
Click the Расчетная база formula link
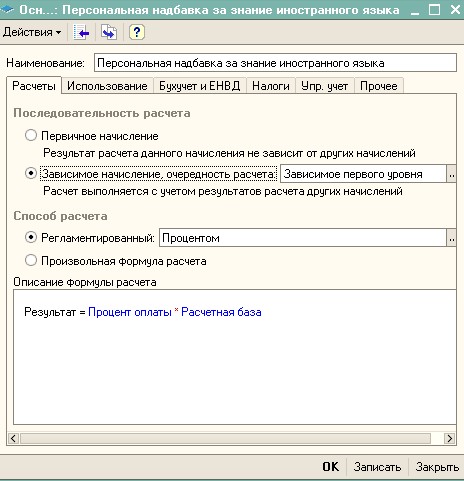pyautogui.click(x=221, y=312)
